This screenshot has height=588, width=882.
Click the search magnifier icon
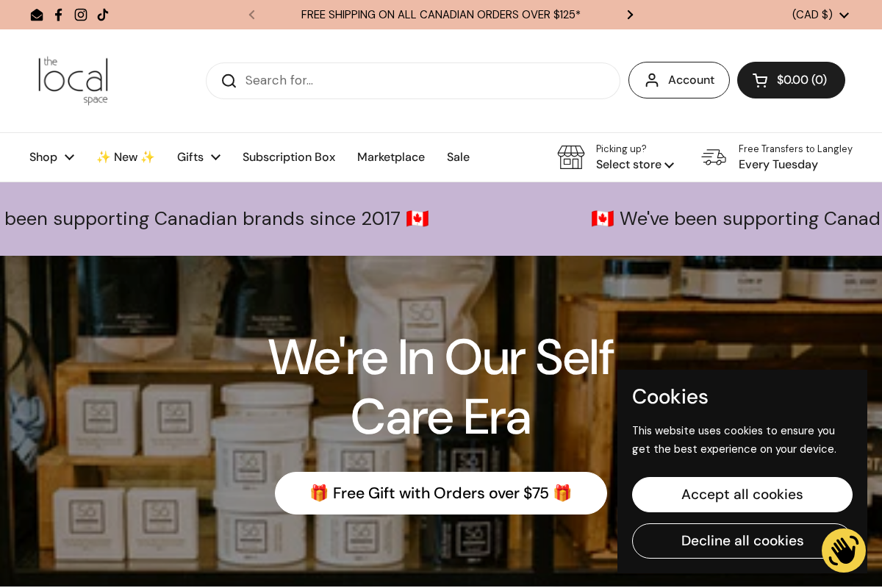click(x=229, y=81)
